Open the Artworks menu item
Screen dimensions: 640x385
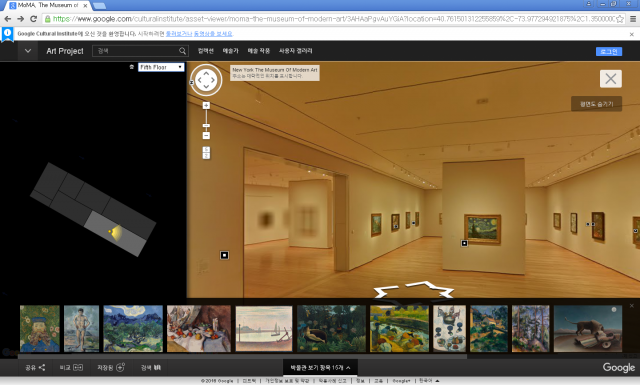click(x=259, y=51)
